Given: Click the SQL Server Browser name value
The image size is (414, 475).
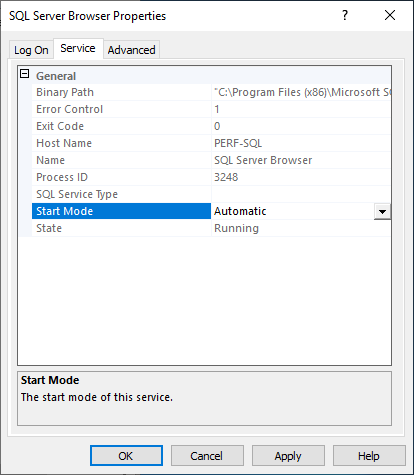Looking at the screenshot, I should (x=263, y=160).
